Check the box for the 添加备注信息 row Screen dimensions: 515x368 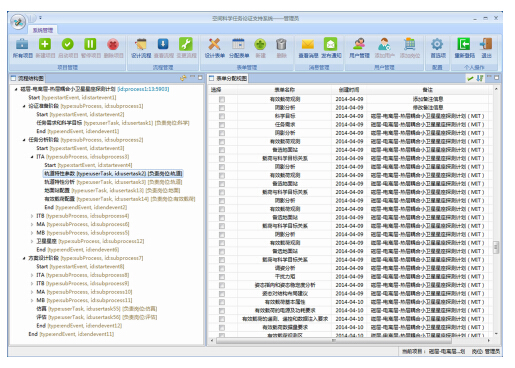222,99
